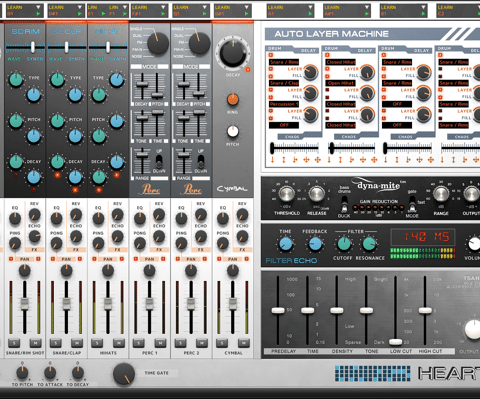Viewport: 480px width, 399px height.
Task: Click the SDRM WAVE/SYNTH slider handle
Action: pyautogui.click(x=33, y=47)
